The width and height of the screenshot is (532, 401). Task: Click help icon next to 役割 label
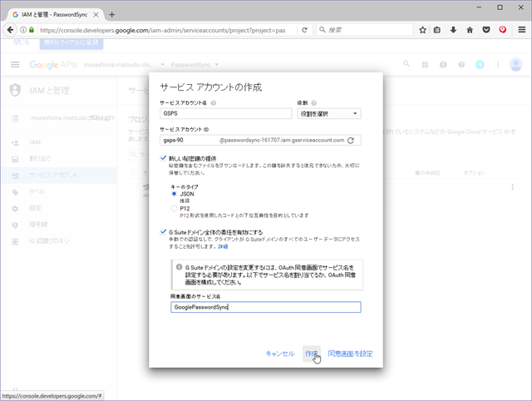314,103
